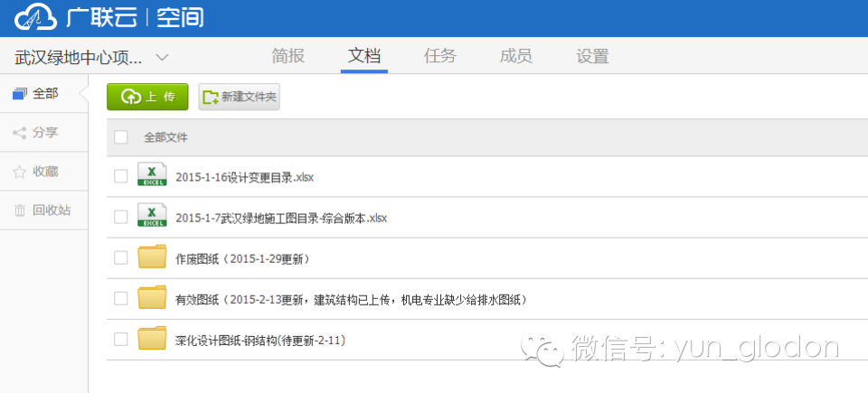Click the 新建文件夹 new folder button

tap(239, 97)
